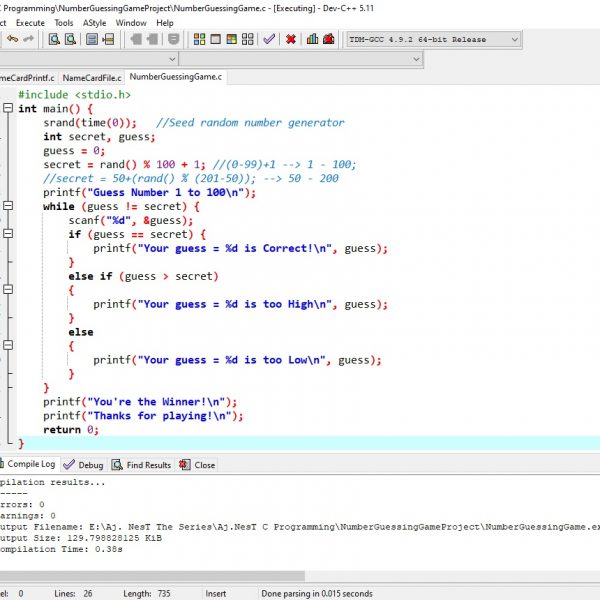Toggle fold marker beside if (guess == secret)
Image resolution: width=600 pixels, height=600 pixels.
click(x=7, y=235)
